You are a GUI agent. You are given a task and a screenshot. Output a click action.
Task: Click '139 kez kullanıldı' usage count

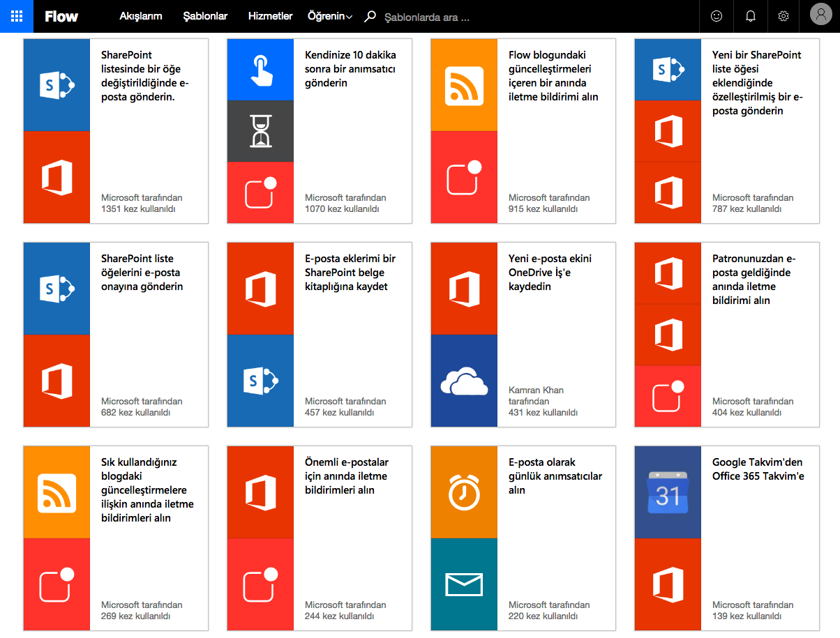click(x=747, y=616)
